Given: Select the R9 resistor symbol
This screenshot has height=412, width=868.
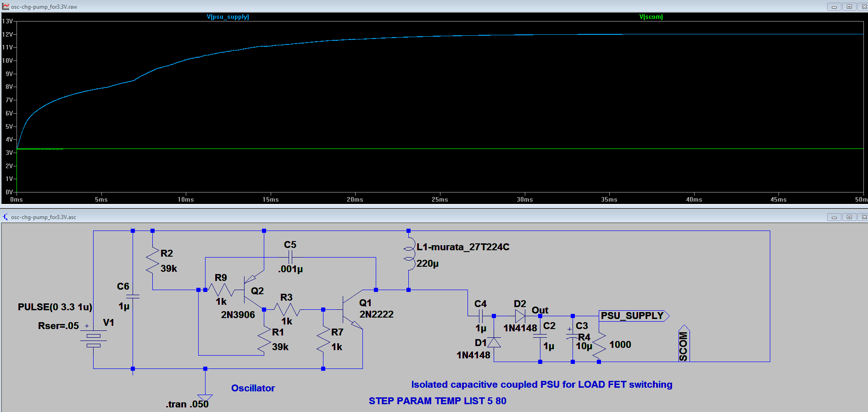Looking at the screenshot, I should 222,290.
